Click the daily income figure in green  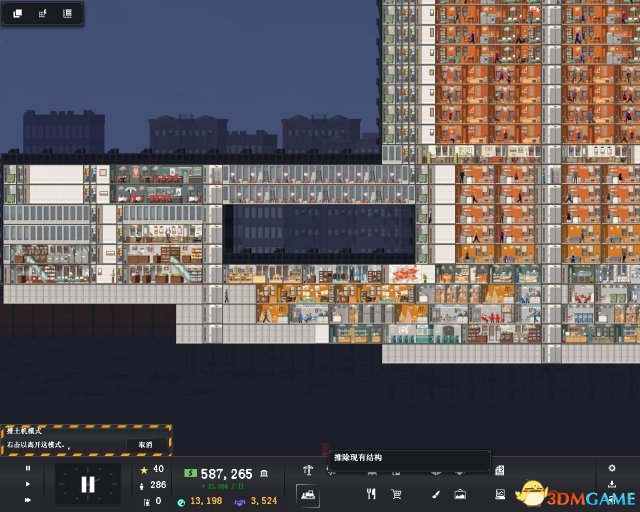(x=222, y=487)
